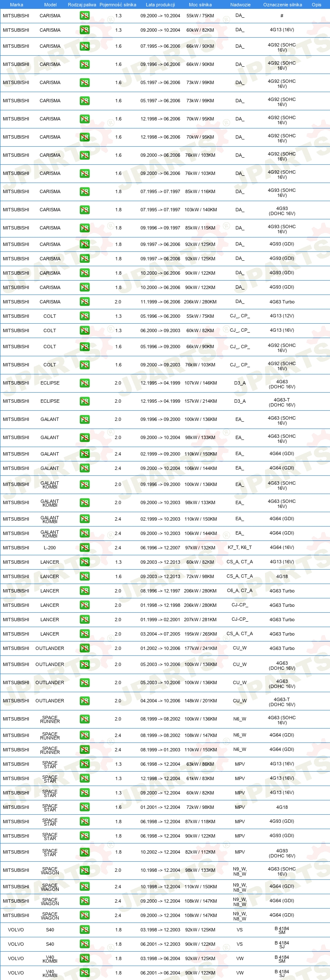Click the Oznaczenie silnika column header
This screenshot has width=330, height=980.
click(x=282, y=5)
